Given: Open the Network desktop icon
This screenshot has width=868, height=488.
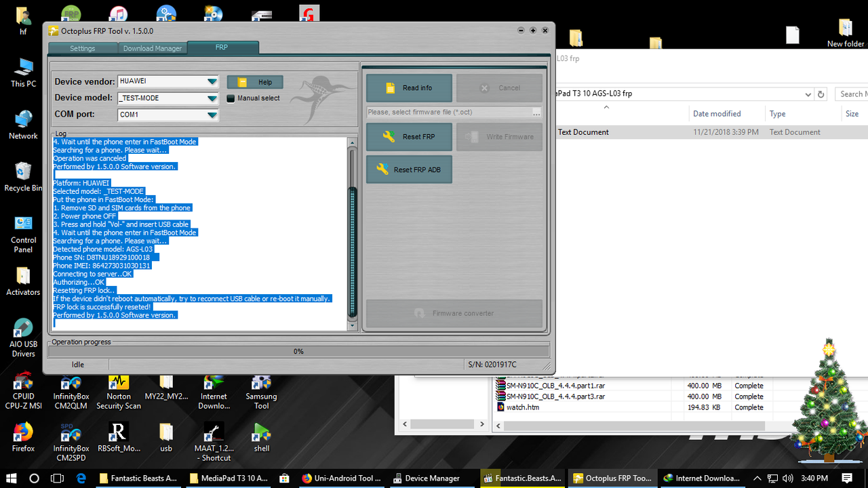Looking at the screenshot, I should (23, 125).
